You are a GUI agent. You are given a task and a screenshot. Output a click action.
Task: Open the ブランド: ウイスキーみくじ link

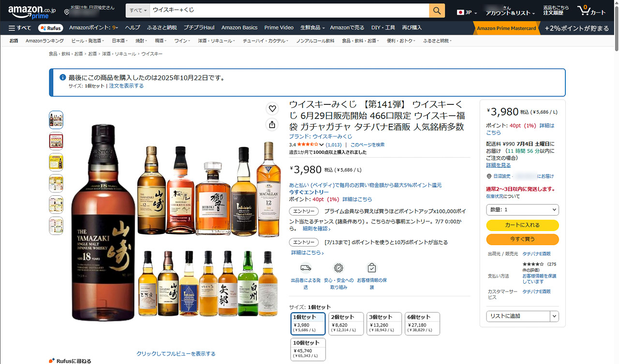[321, 137]
